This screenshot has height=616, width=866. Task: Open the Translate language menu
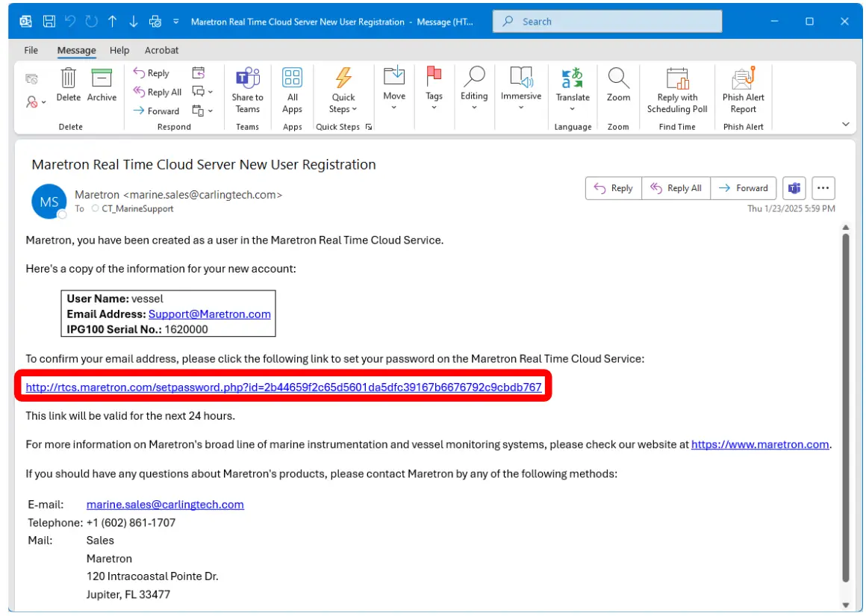[x=573, y=90]
